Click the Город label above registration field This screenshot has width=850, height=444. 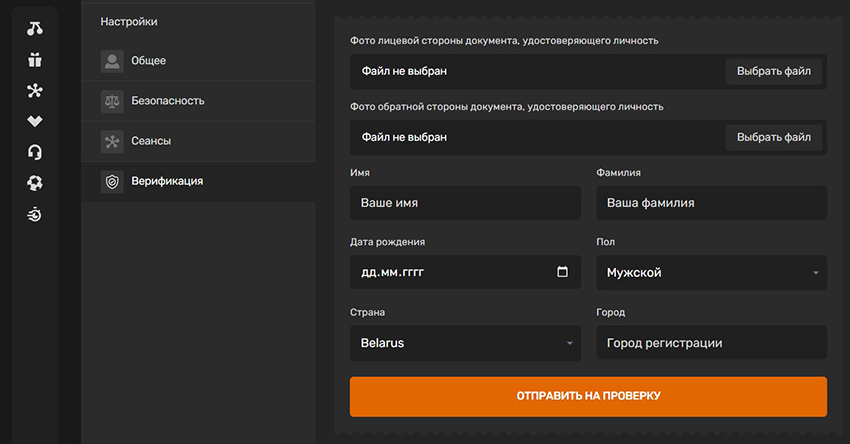pos(610,312)
